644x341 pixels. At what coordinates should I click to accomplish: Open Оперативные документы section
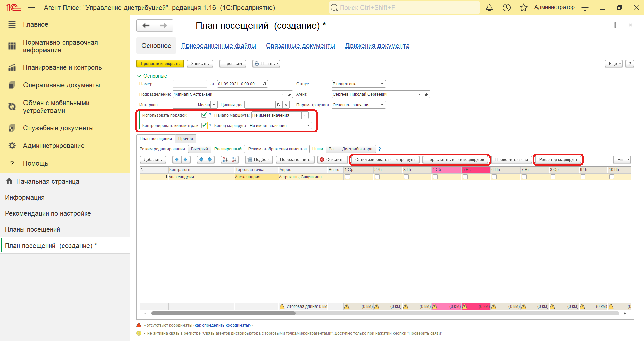pos(61,85)
